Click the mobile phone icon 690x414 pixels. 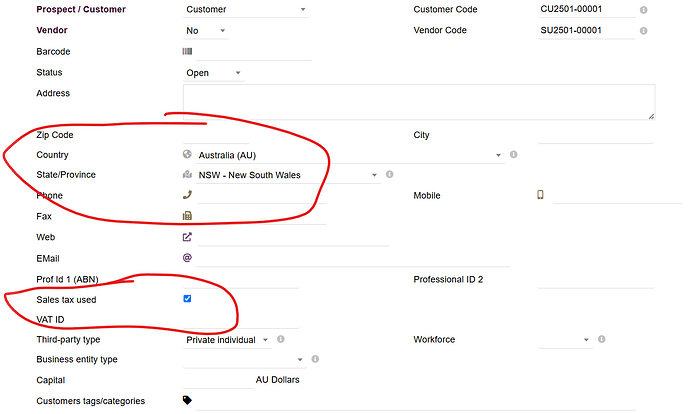(x=541, y=195)
